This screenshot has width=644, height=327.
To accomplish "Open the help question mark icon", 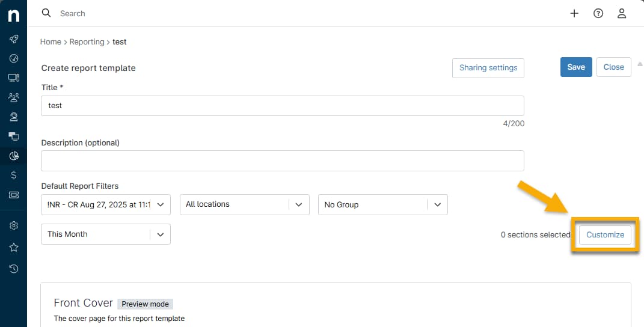I will (598, 13).
